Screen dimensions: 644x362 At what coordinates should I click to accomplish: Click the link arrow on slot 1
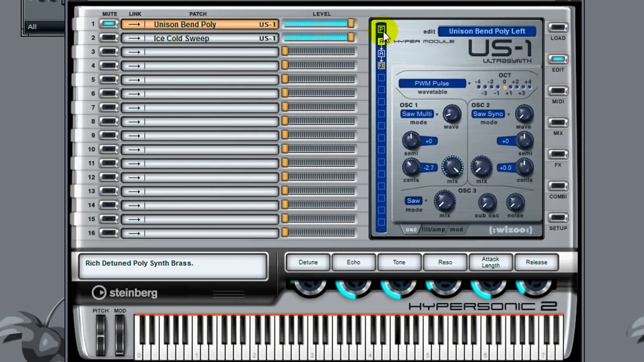click(x=133, y=24)
